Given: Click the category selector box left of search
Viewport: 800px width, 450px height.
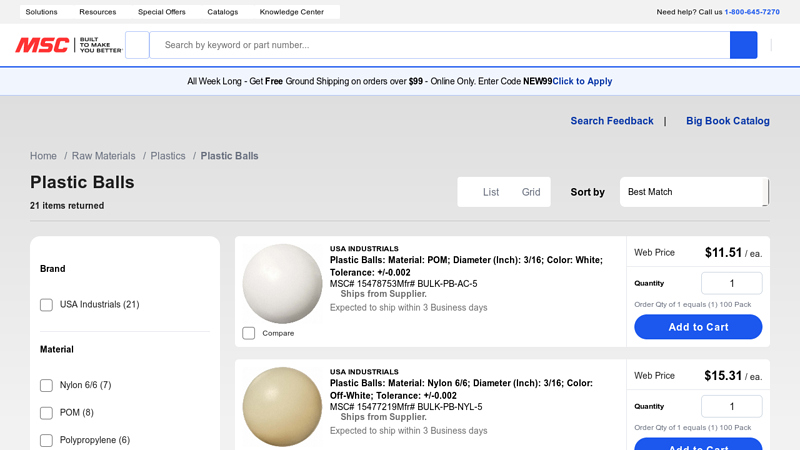Looking at the screenshot, I should click(x=137, y=45).
